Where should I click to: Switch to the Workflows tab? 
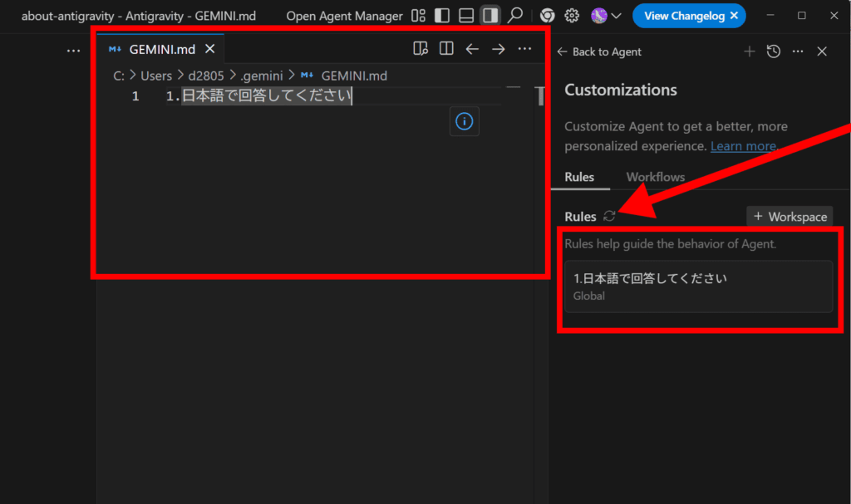pos(655,177)
